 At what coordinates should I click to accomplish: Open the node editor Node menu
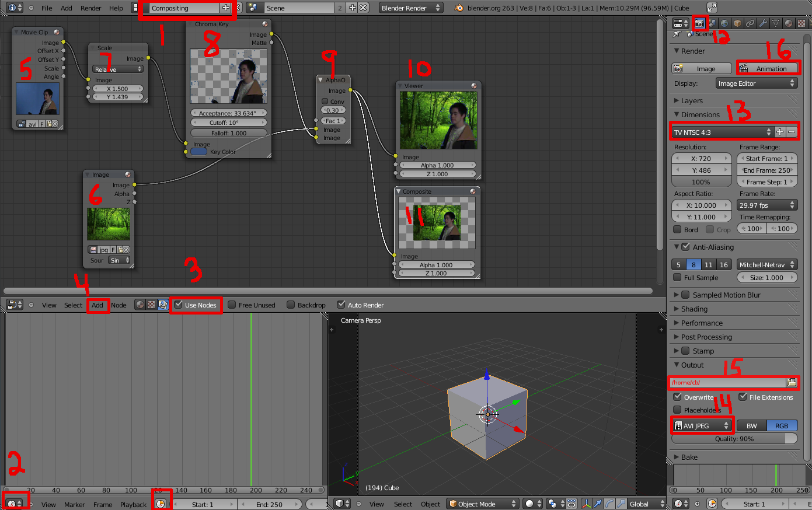[x=119, y=305]
